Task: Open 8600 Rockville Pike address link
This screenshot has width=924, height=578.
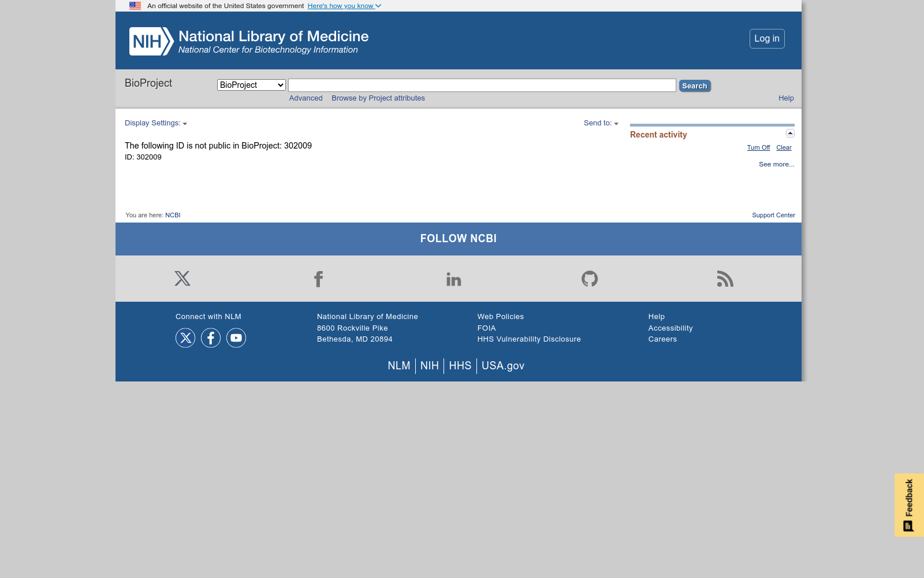Action: (x=352, y=328)
